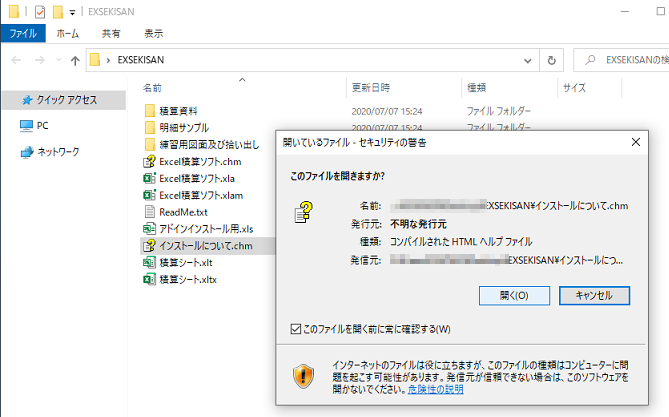
Task: Expand the recent locations dropdown arrow
Action: tap(58, 60)
